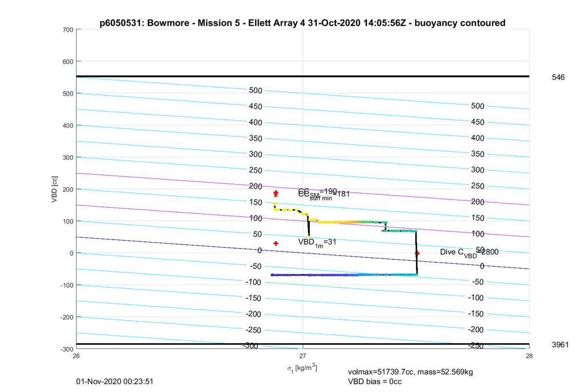Click y-axis tick label "100"
This screenshot has height=392, width=585.
(68, 221)
